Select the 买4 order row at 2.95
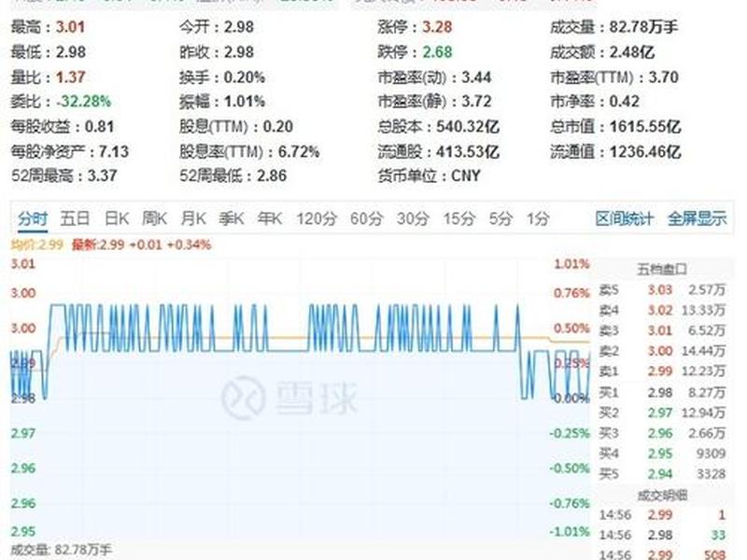 pos(662,454)
